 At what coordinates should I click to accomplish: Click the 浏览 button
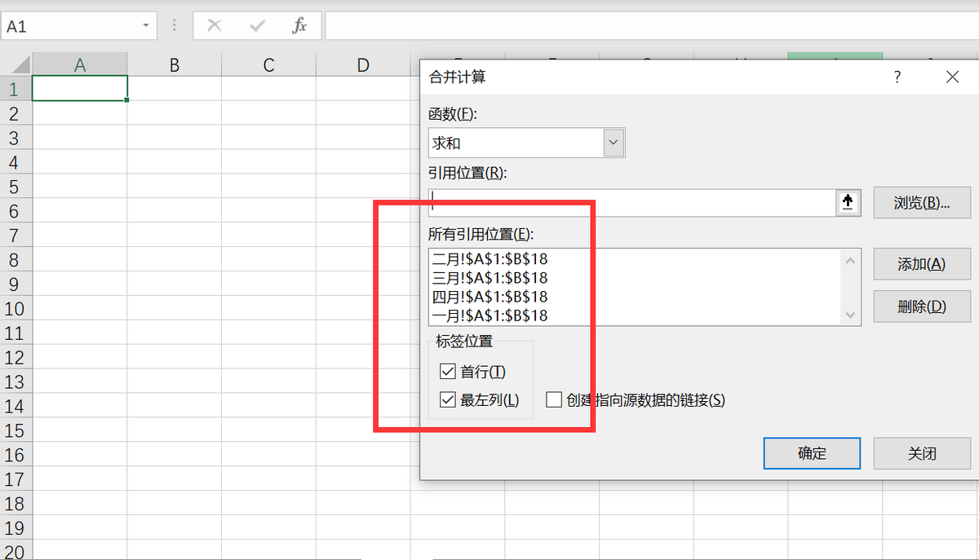(x=922, y=203)
